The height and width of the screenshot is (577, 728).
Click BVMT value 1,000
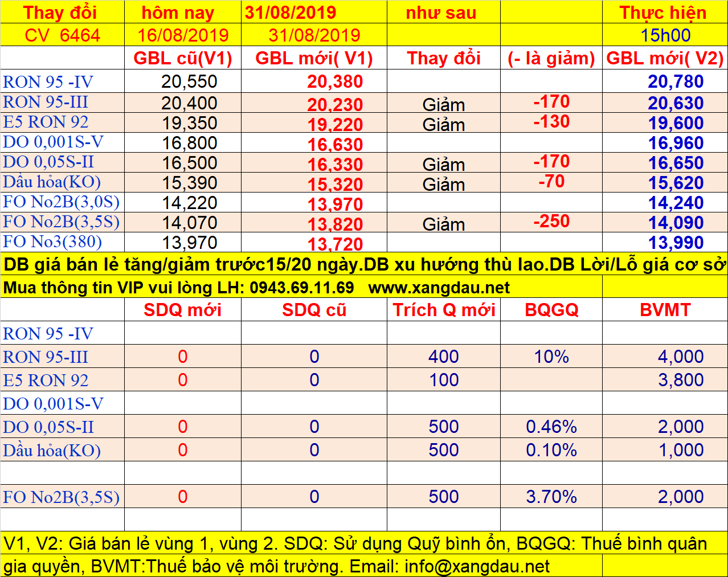681,450
